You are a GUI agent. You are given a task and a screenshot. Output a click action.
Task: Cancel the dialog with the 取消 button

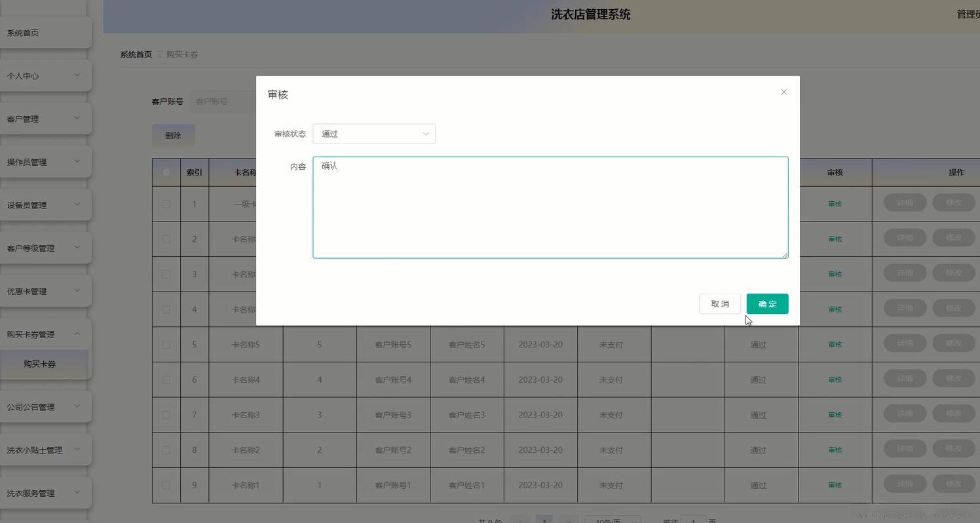(719, 303)
